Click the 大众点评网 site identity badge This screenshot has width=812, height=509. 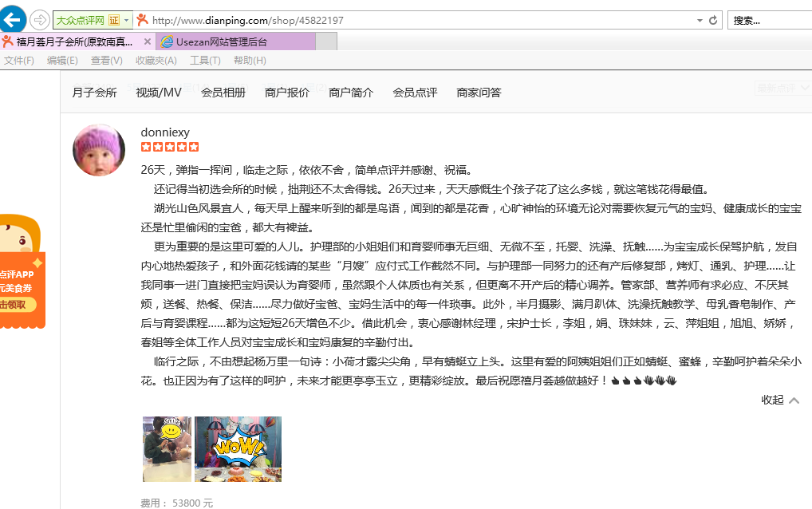coord(85,18)
